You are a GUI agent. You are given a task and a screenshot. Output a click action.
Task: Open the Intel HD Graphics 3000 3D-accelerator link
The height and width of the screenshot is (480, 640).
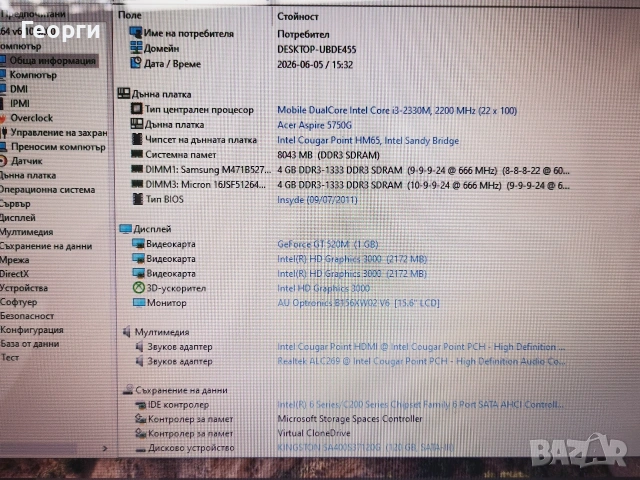tap(324, 288)
